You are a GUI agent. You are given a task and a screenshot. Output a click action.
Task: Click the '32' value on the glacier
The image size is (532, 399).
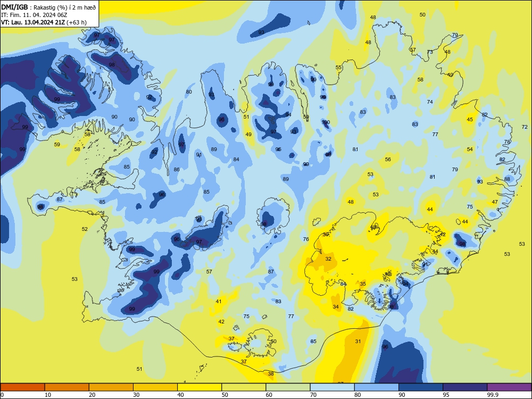click(328, 259)
